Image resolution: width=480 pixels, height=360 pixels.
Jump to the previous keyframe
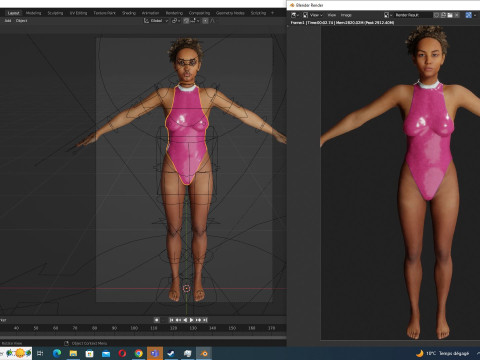coord(178,320)
